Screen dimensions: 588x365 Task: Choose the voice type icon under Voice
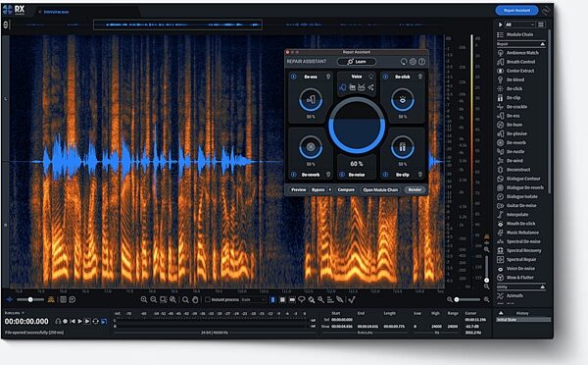point(342,87)
